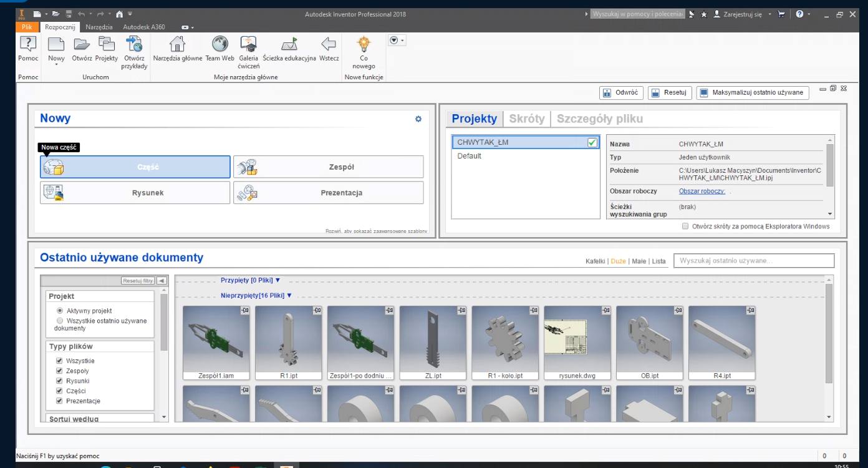The width and height of the screenshot is (868, 468).
Task: Toggle the Wszystkie file type checkbox
Action: 59,361
